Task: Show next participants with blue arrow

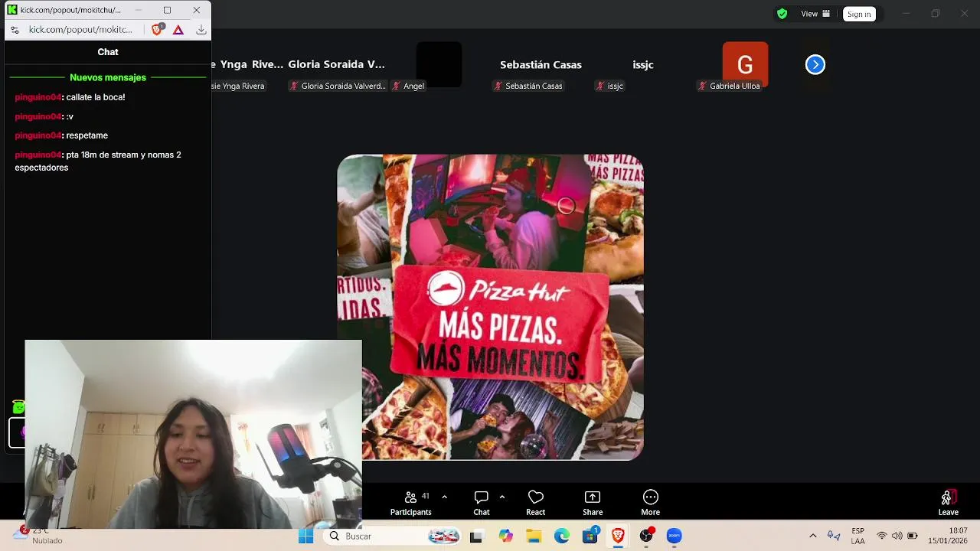Action: [815, 65]
